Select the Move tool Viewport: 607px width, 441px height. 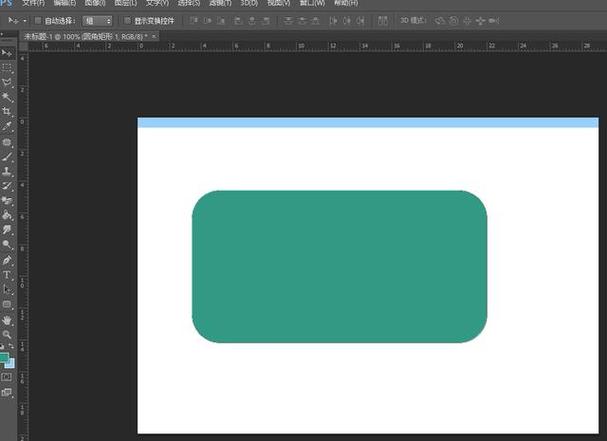[7, 51]
